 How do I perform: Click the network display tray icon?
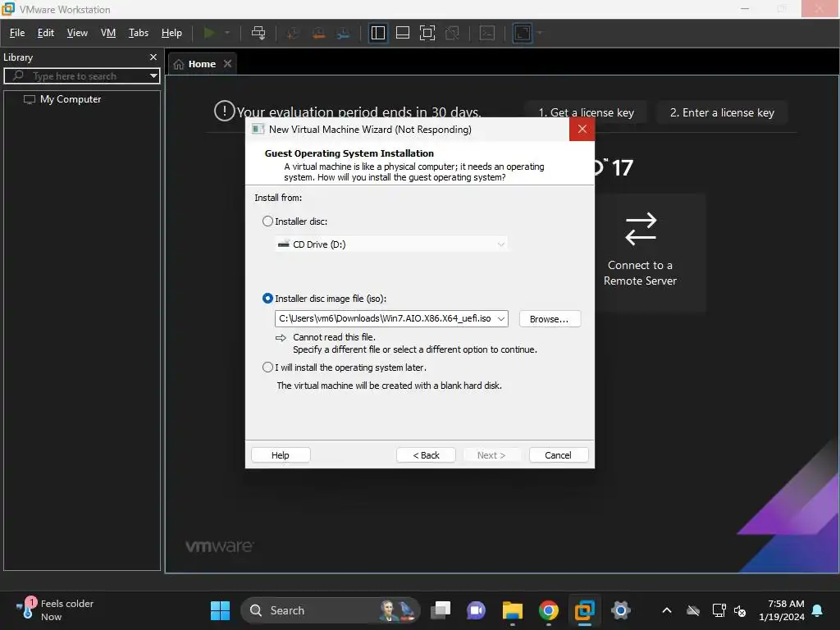[719, 610]
